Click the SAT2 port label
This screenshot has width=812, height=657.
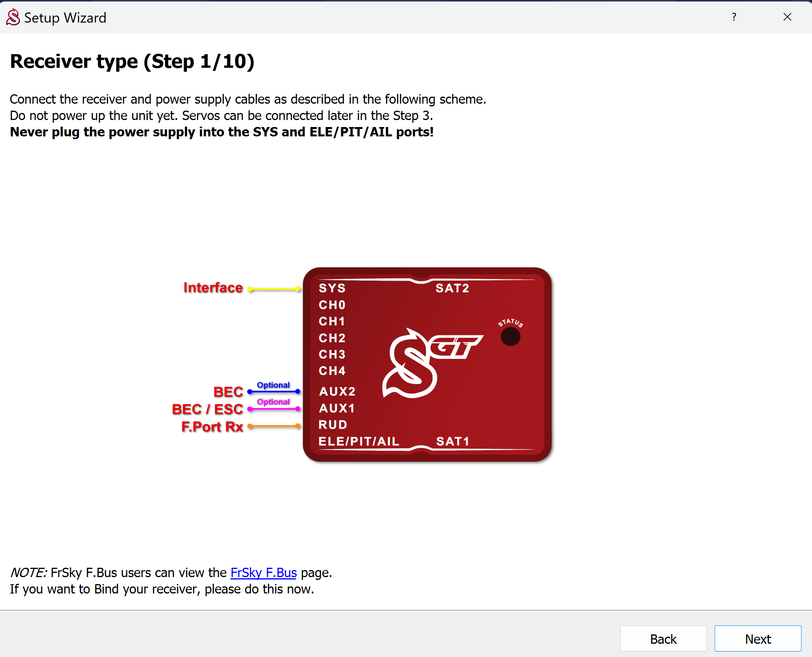pyautogui.click(x=452, y=288)
